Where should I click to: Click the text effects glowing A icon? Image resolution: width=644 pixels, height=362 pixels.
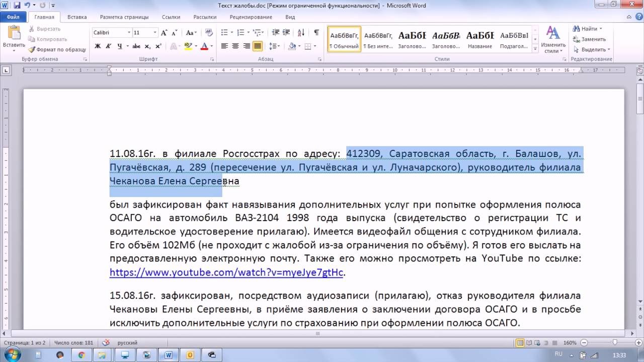pos(174,46)
